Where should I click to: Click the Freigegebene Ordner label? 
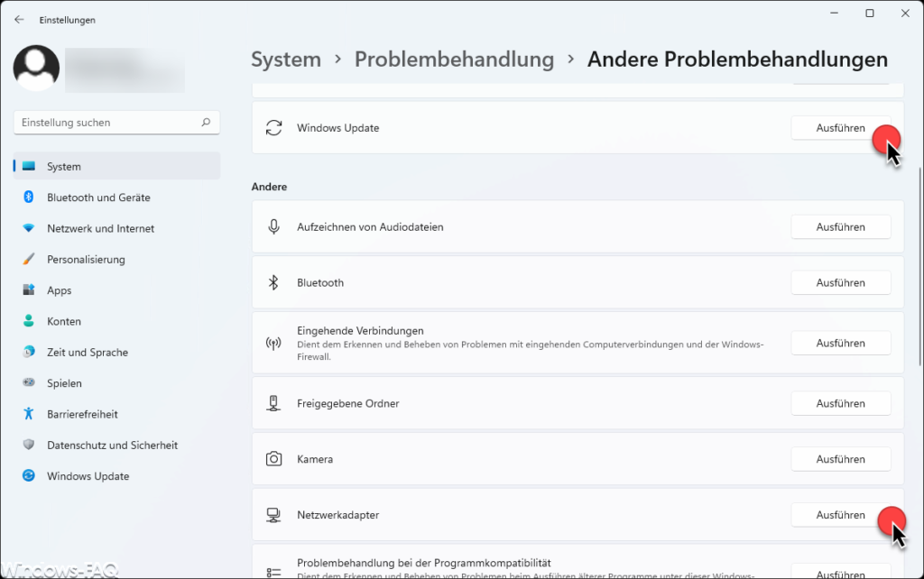[x=347, y=403]
